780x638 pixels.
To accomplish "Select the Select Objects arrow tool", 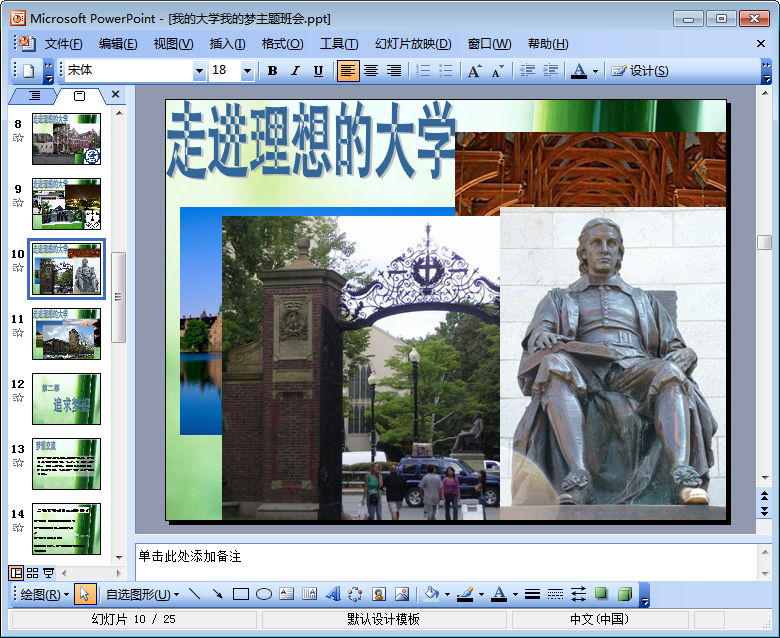I will (x=85, y=594).
